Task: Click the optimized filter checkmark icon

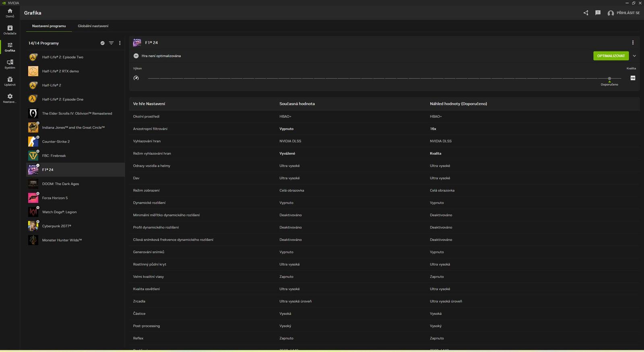Action: click(x=102, y=43)
